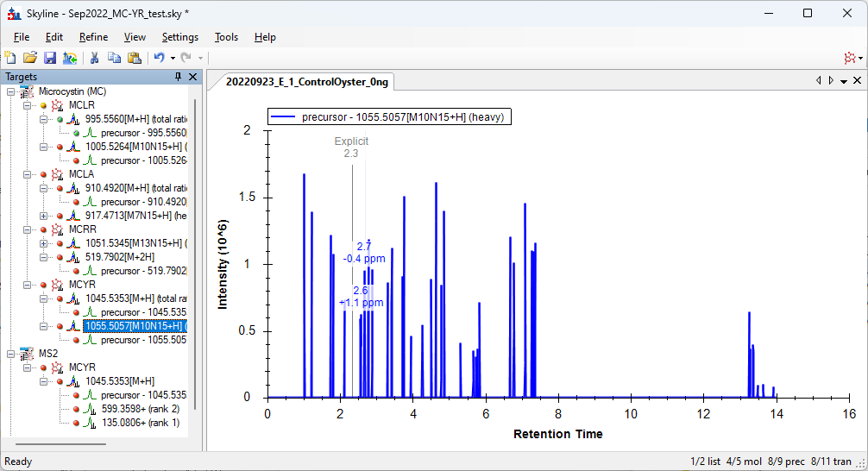Click the Undo arrow icon

(159, 58)
